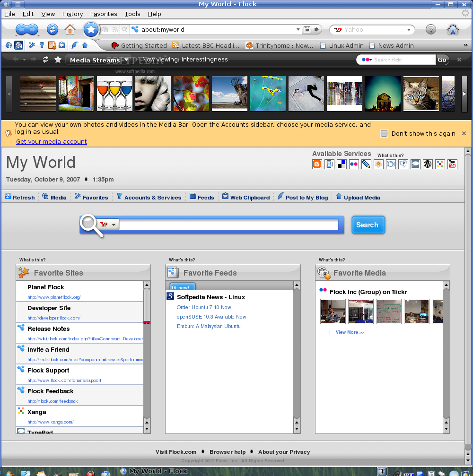Check the Don't show this again box
Image resolution: width=473 pixels, height=476 pixels.
tap(384, 133)
